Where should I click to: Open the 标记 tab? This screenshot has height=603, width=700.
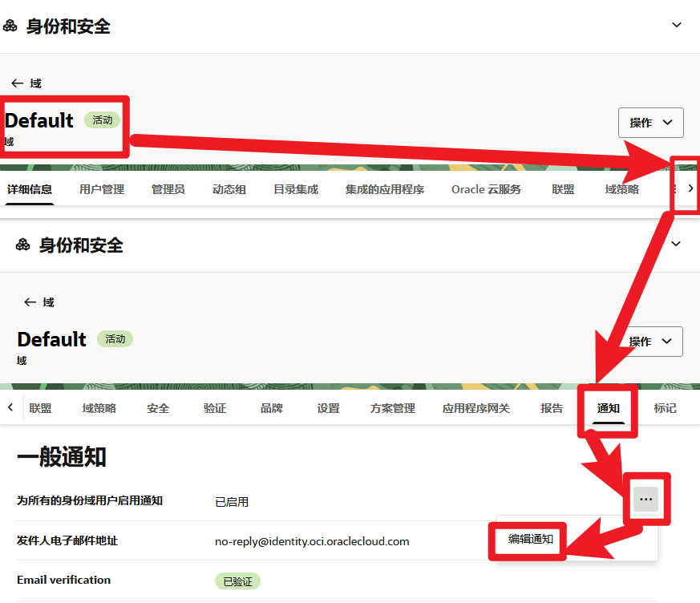pos(665,408)
